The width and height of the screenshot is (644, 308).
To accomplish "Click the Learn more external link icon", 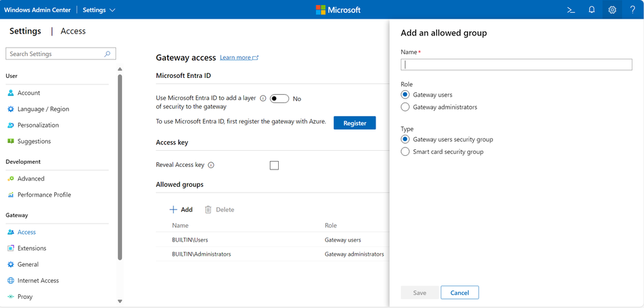I will click(x=256, y=58).
